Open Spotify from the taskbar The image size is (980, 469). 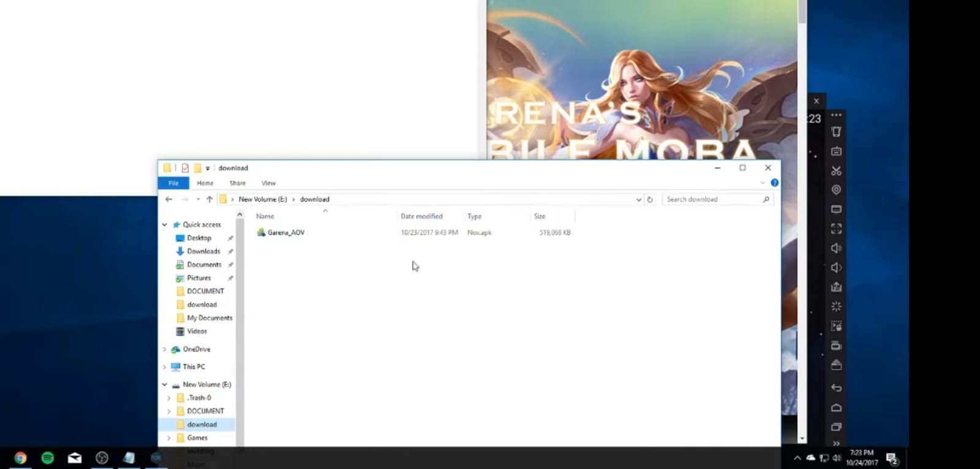coord(47,457)
